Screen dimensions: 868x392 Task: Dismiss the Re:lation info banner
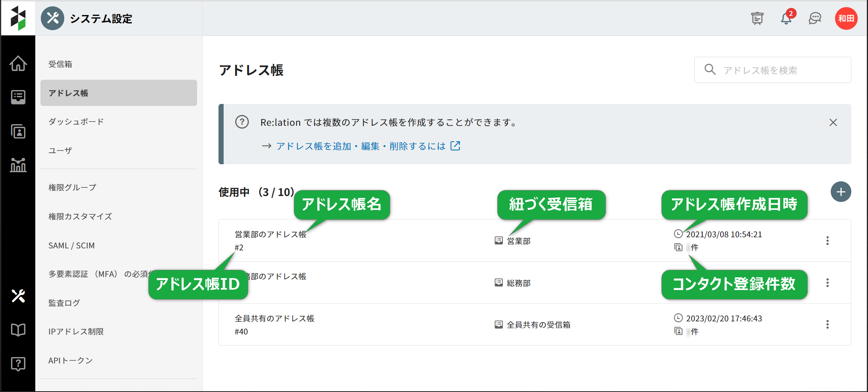click(x=833, y=123)
